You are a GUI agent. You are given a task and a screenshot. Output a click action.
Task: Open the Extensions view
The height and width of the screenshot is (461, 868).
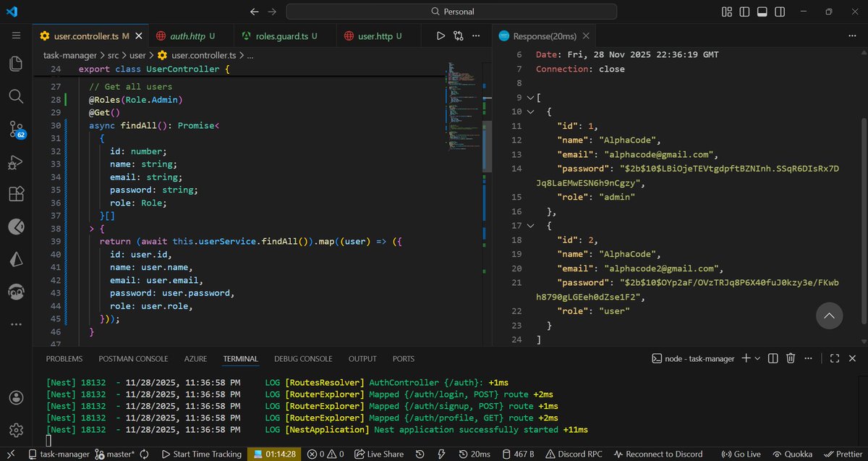(15, 194)
